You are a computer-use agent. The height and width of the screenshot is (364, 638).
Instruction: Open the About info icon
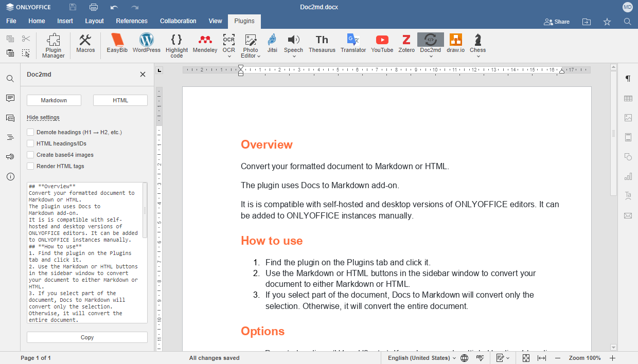10,176
